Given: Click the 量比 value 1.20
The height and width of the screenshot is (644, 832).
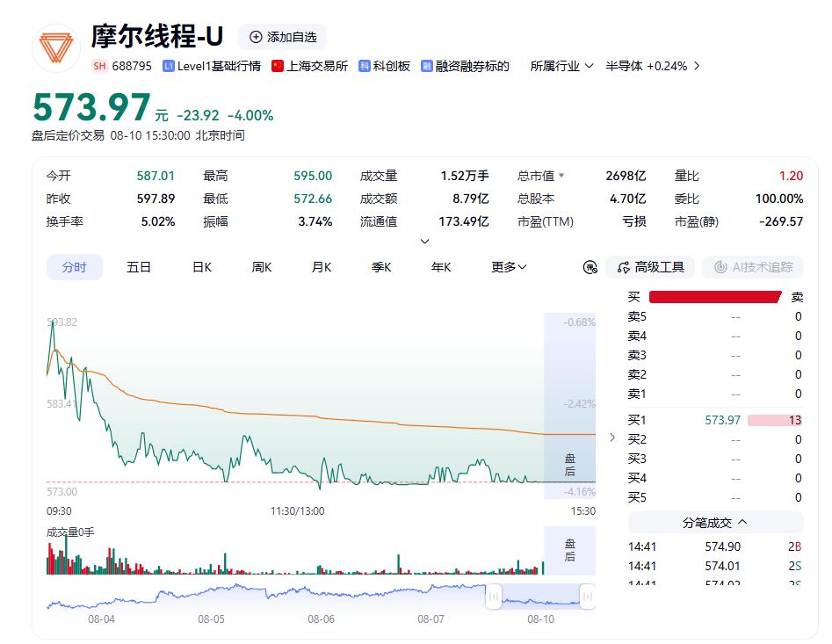Looking at the screenshot, I should coord(791,176).
